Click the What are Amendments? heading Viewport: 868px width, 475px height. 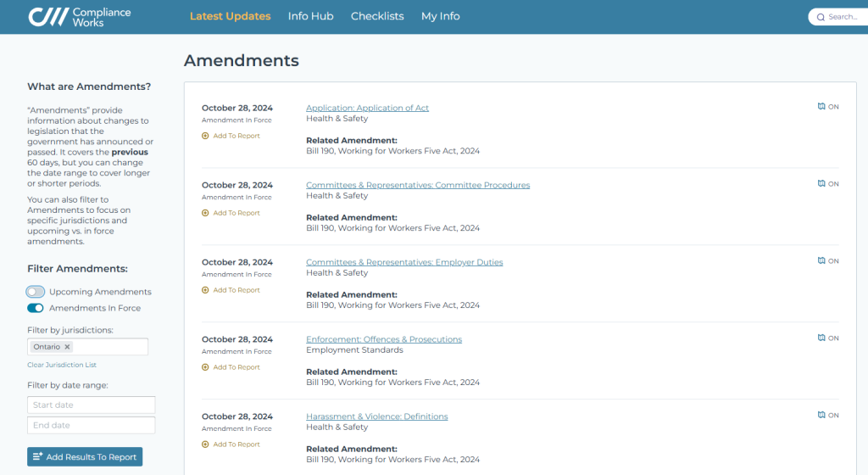click(89, 87)
